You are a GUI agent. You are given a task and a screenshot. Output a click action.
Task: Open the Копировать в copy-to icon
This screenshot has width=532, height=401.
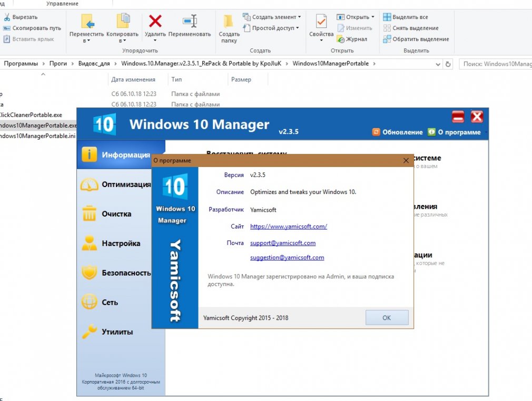pyautogui.click(x=123, y=21)
